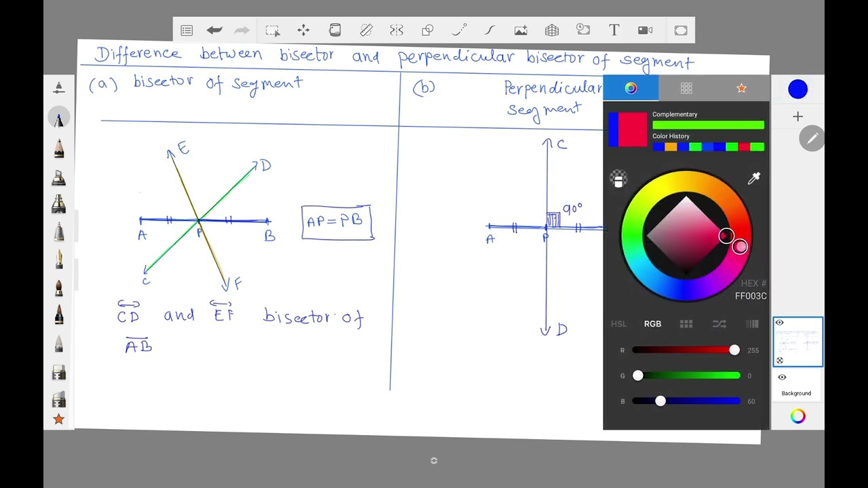
Task: Open the current blue color puck
Action: [x=798, y=89]
